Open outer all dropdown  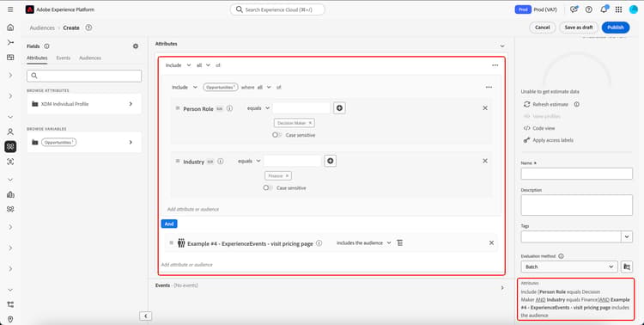point(203,65)
